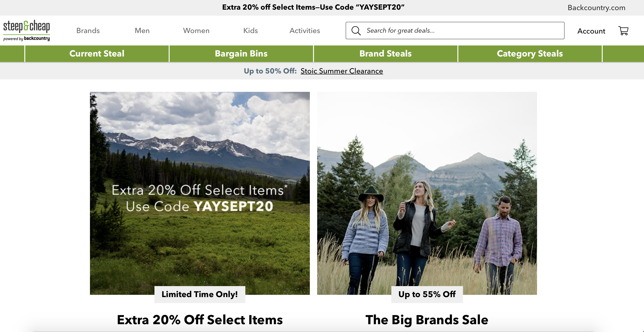
Task: Open the Women menu
Action: [196, 31]
